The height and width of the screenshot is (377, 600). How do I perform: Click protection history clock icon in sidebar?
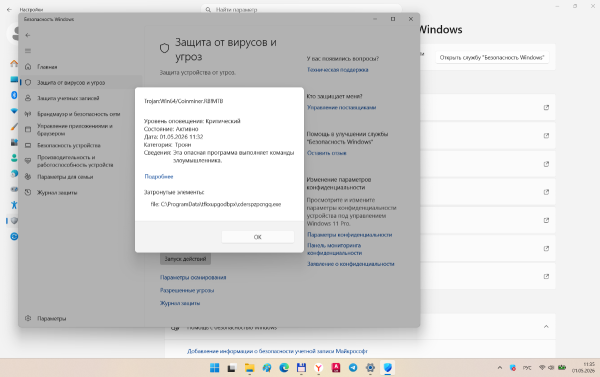coord(28,192)
